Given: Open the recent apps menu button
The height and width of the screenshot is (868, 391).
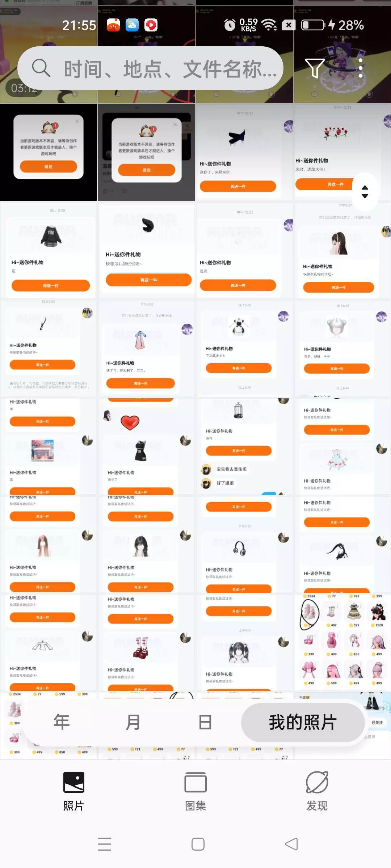Looking at the screenshot, I should coord(105,844).
